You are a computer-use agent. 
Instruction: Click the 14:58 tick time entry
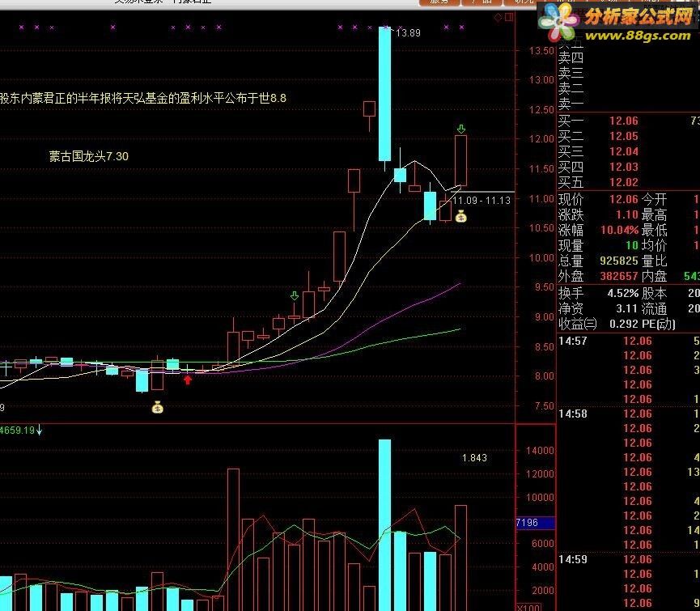(x=572, y=414)
